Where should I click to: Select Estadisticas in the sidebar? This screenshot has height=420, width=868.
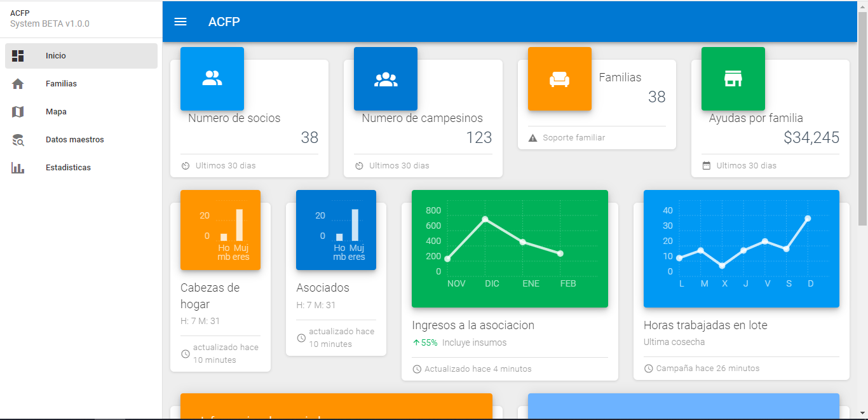tap(81, 168)
